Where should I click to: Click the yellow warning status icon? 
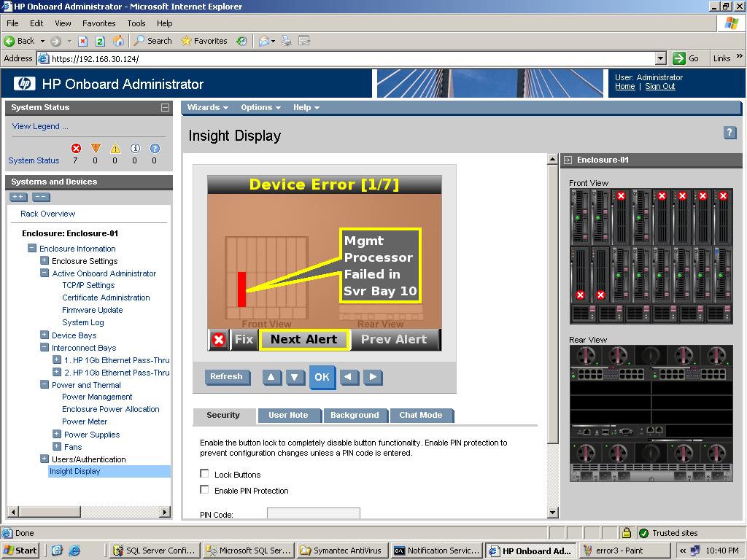click(115, 149)
